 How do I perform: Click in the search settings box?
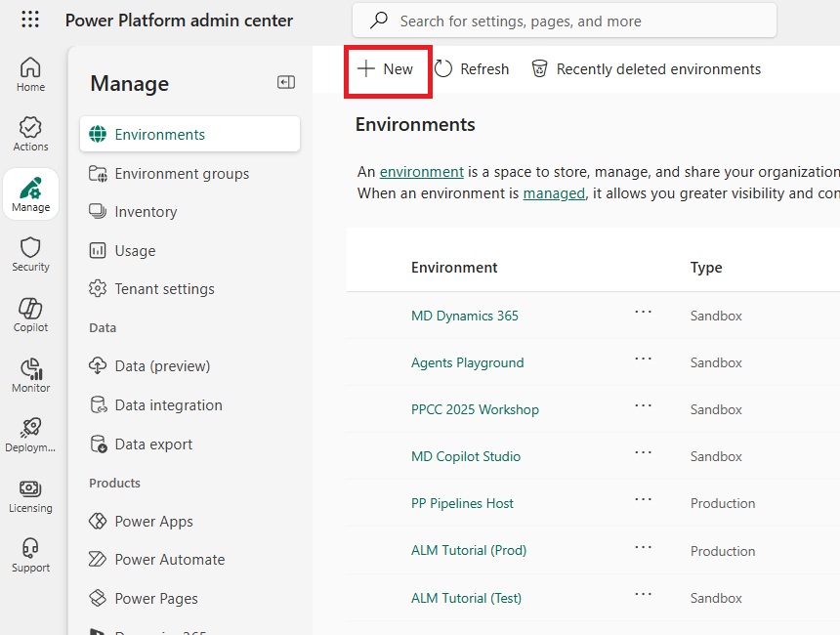coord(565,21)
